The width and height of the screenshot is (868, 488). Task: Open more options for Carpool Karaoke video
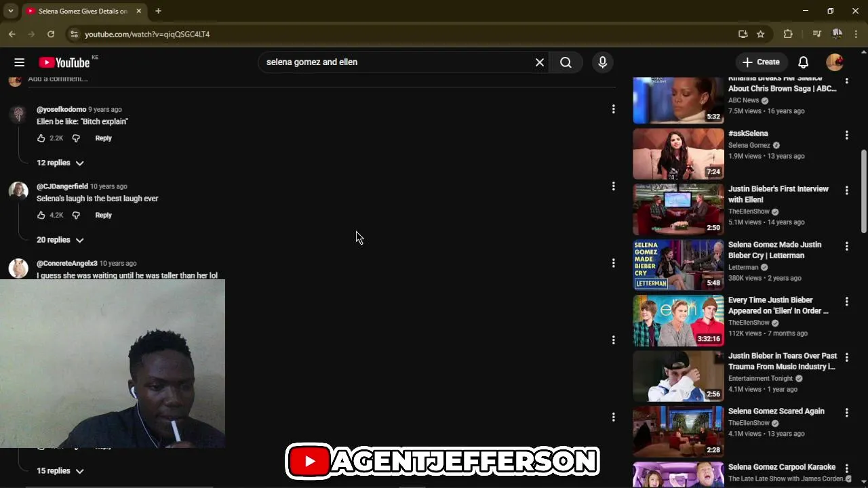(x=846, y=468)
